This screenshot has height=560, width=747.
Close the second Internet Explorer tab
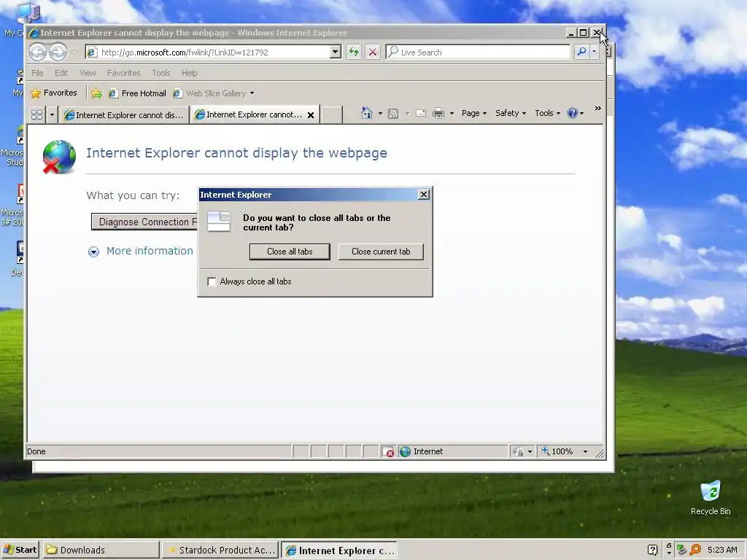(x=311, y=115)
